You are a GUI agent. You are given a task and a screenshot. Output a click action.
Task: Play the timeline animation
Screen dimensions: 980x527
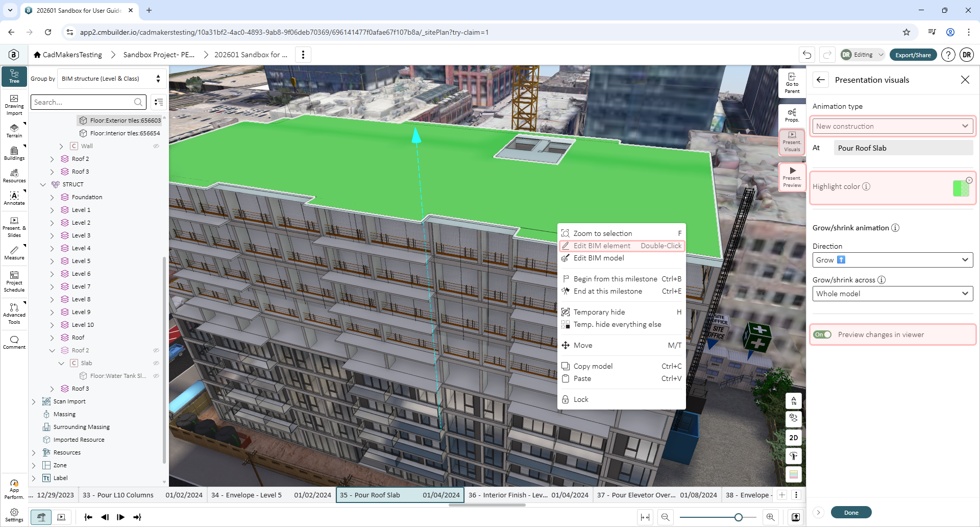121,517
